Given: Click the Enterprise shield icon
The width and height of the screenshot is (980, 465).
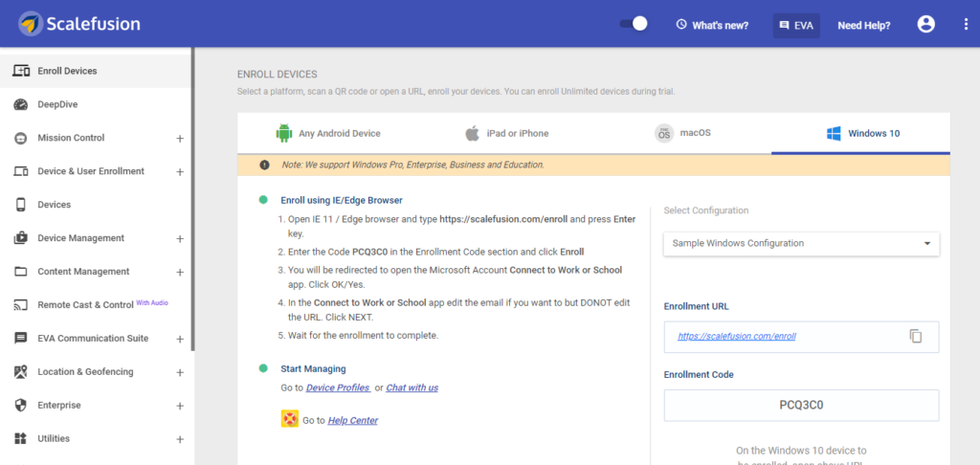Looking at the screenshot, I should pos(21,405).
